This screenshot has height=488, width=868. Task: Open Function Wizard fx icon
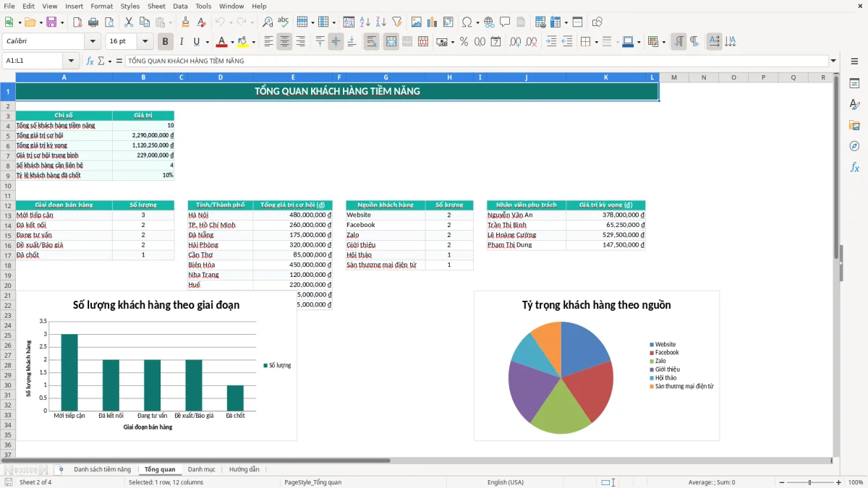90,61
